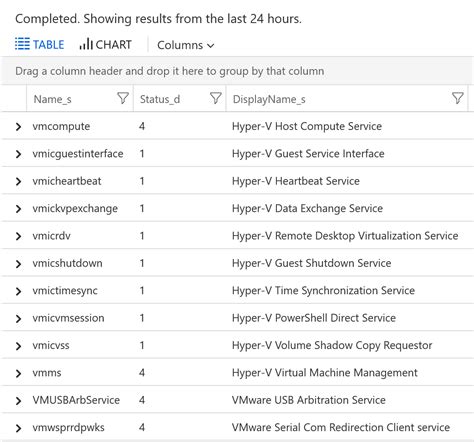Expand the vmms row
Image resolution: width=474 pixels, height=442 pixels.
(18, 373)
